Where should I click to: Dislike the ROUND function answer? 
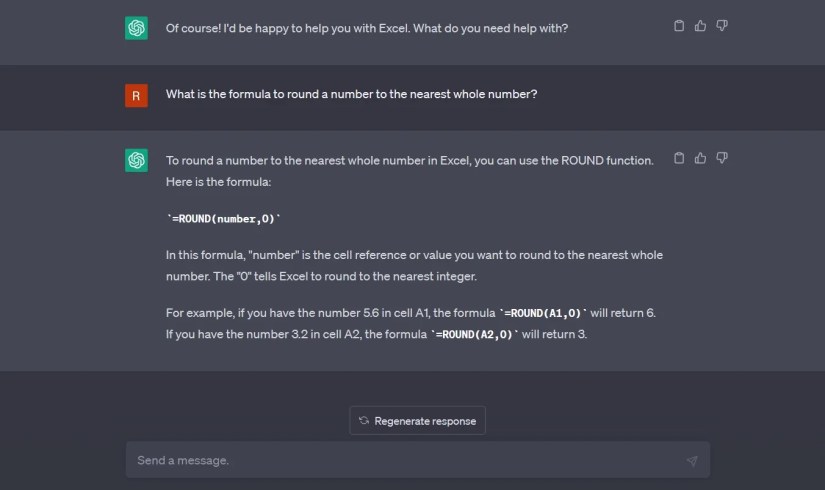(x=722, y=158)
